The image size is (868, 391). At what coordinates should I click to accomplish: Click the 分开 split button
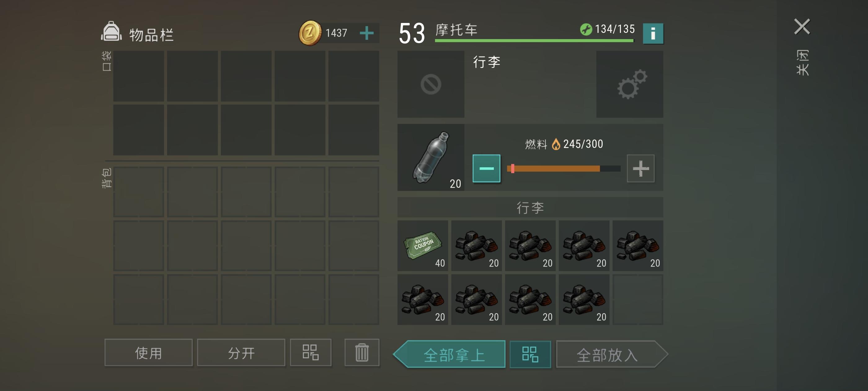point(241,352)
